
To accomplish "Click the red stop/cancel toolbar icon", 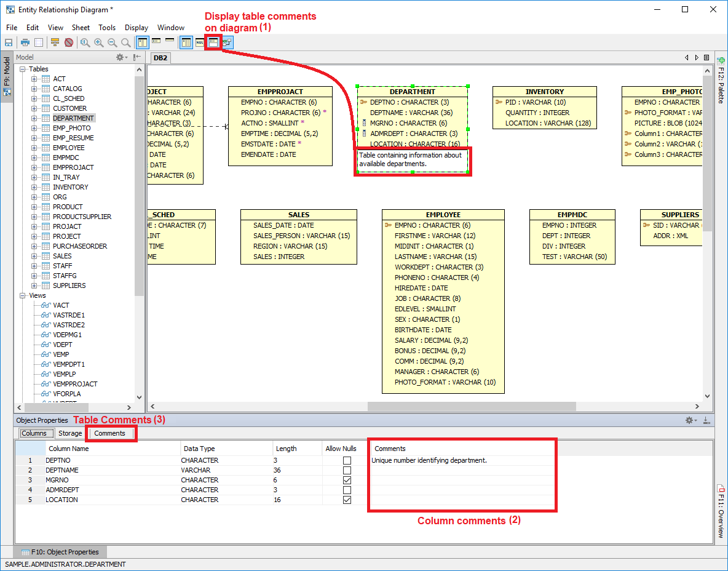I will coord(69,42).
